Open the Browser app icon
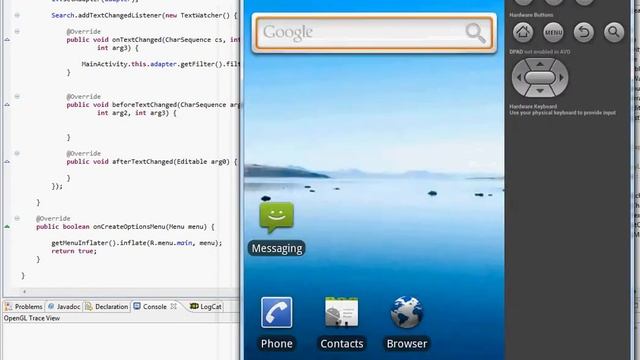The height and width of the screenshot is (360, 640). tap(407, 312)
